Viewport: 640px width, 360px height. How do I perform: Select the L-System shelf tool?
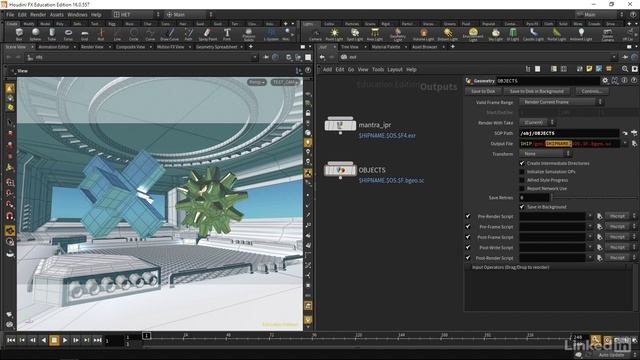coord(271,34)
